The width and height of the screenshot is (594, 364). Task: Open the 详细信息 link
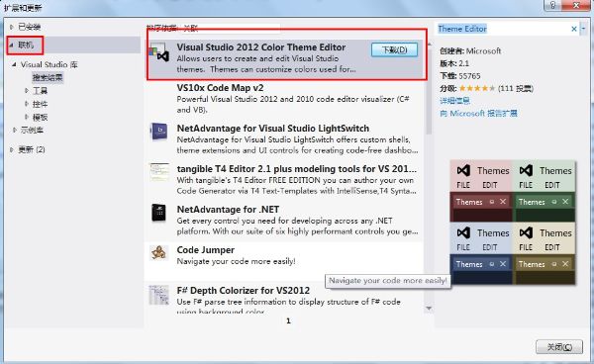tap(454, 101)
